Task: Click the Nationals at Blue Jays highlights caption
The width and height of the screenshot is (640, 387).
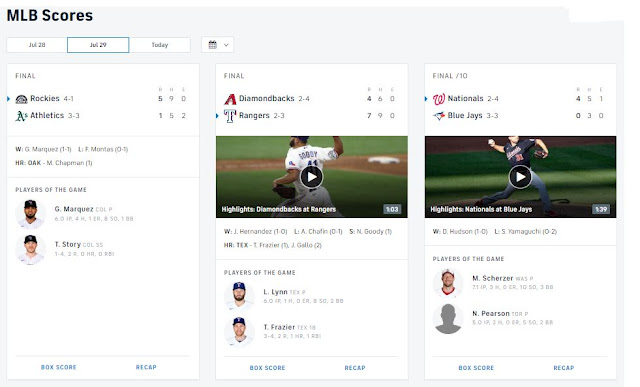Action: (x=481, y=209)
